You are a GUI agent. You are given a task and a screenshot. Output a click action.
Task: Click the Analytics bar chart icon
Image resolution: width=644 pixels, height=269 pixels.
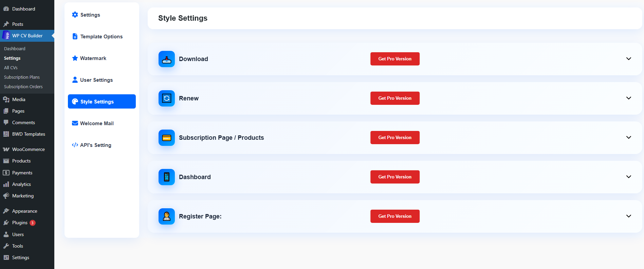(x=6, y=184)
